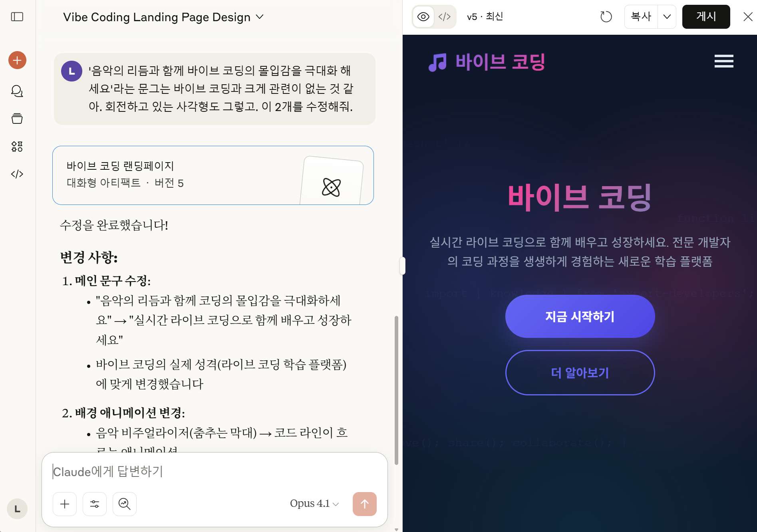
Task: Click the attach plus button in composer
Action: 65,504
